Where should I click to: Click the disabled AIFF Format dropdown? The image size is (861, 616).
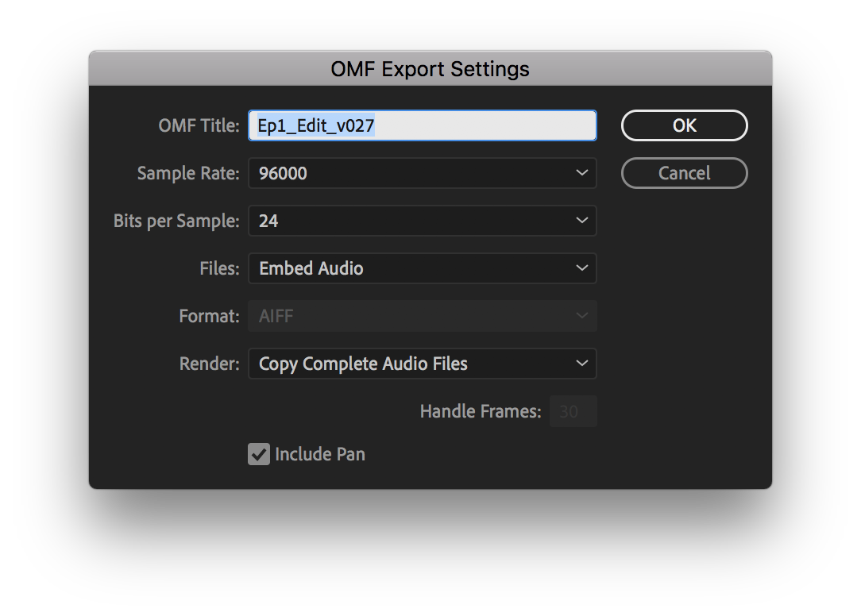click(423, 316)
